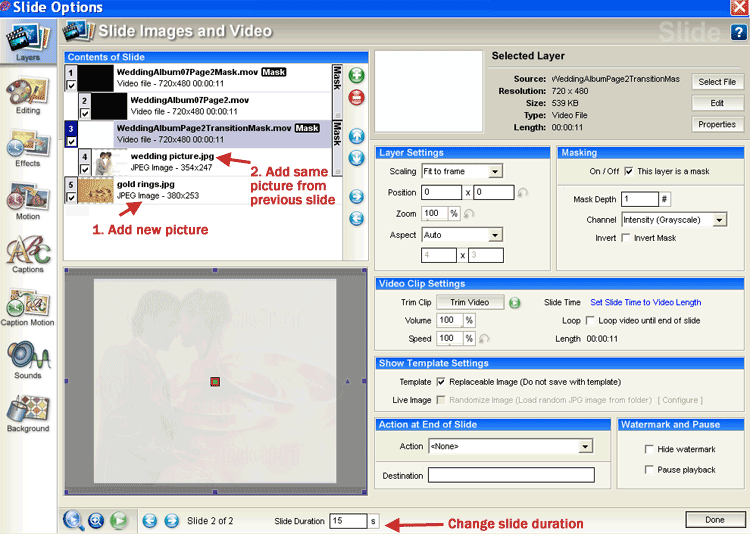Open the Scaling dropdown
Viewport: 750px width, 536px height.
pos(462,171)
